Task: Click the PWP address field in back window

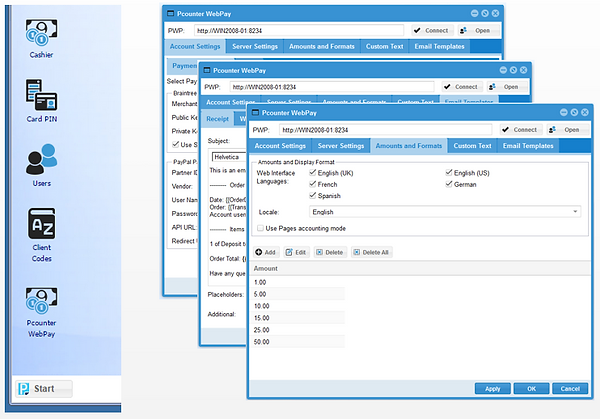Action: [299, 31]
